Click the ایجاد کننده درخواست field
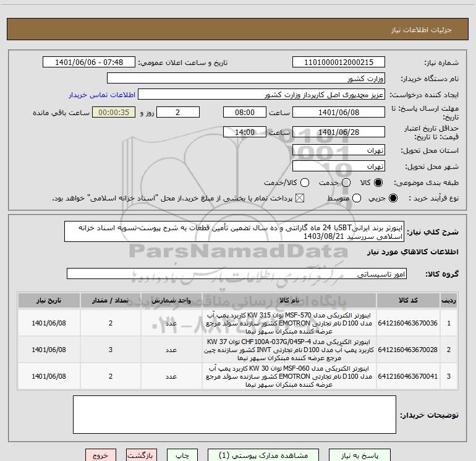This screenshot has width=476, height=461. click(261, 94)
